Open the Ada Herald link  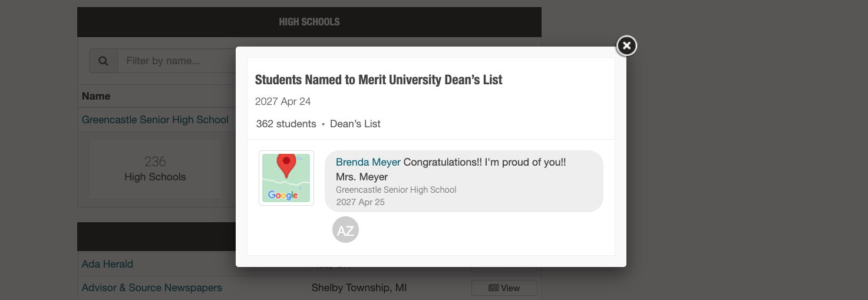coord(107,264)
